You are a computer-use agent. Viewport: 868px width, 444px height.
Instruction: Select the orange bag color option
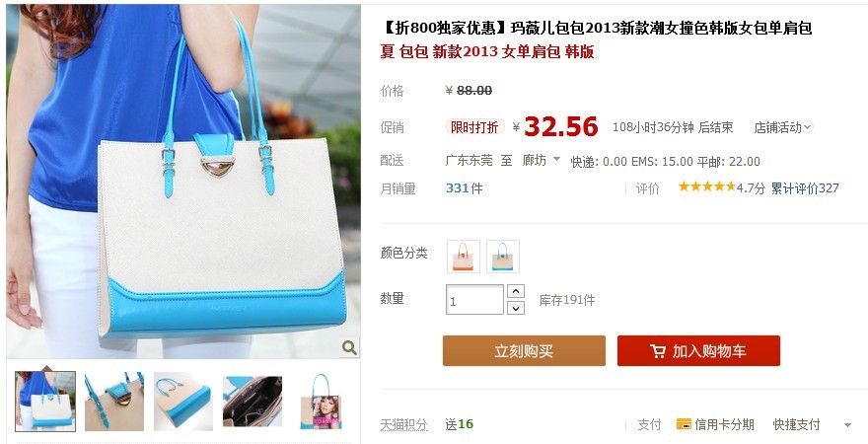pos(464,257)
